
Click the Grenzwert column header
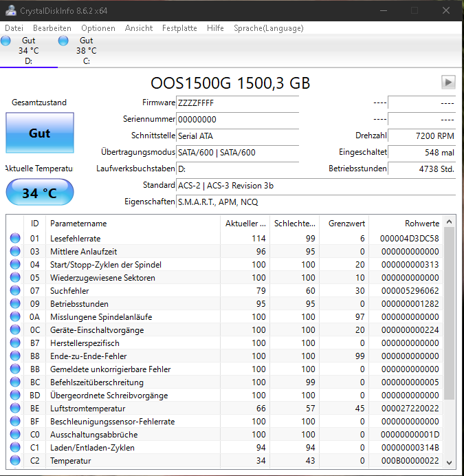(x=344, y=224)
